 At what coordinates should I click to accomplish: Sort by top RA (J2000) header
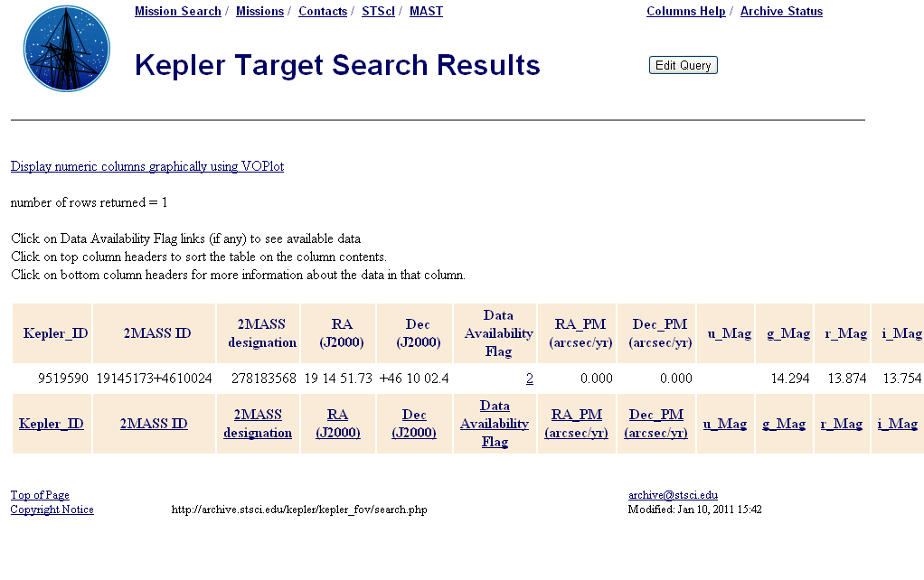(341, 333)
